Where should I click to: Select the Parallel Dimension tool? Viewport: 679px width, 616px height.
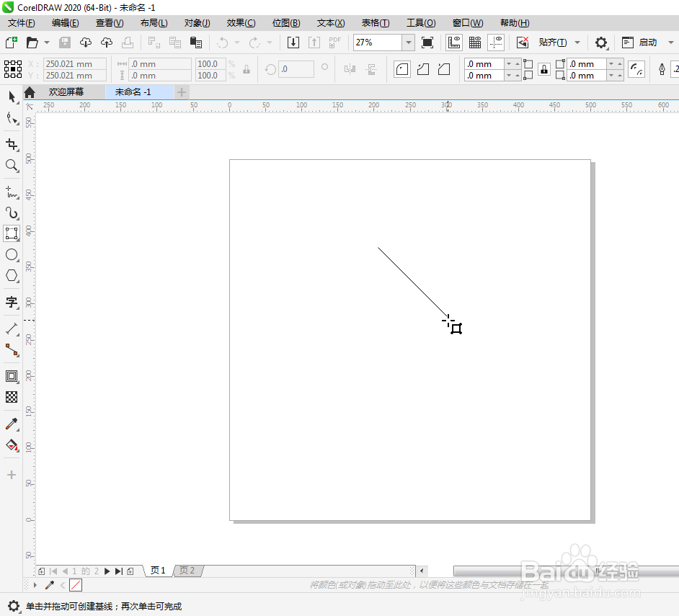[12, 329]
